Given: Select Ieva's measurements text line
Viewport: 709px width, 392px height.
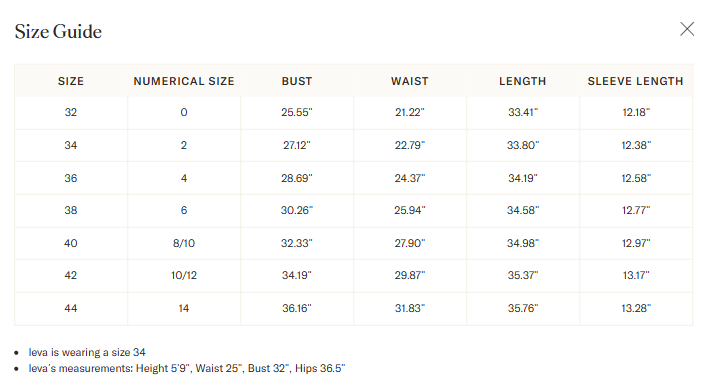Looking at the screenshot, I should tap(187, 368).
